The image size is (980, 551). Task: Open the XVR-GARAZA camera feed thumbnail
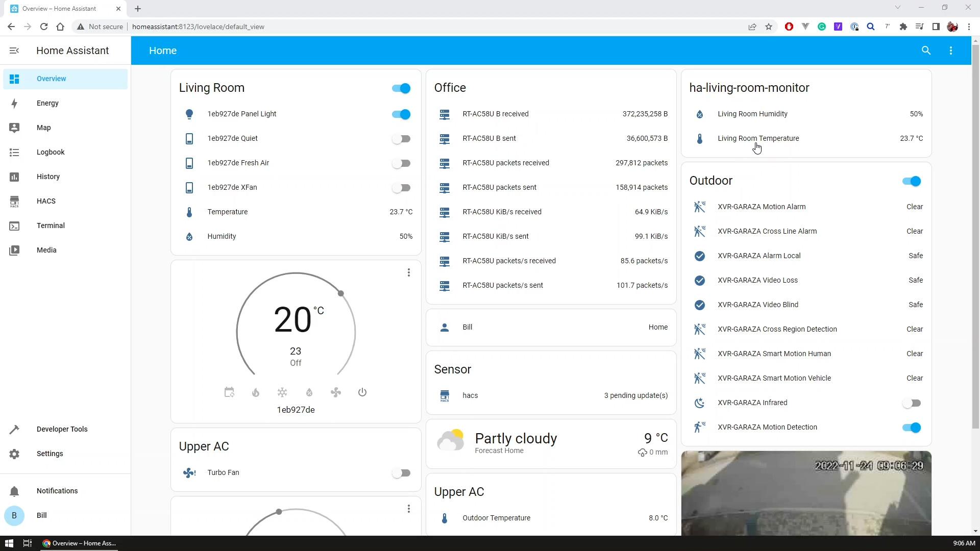coord(806,493)
